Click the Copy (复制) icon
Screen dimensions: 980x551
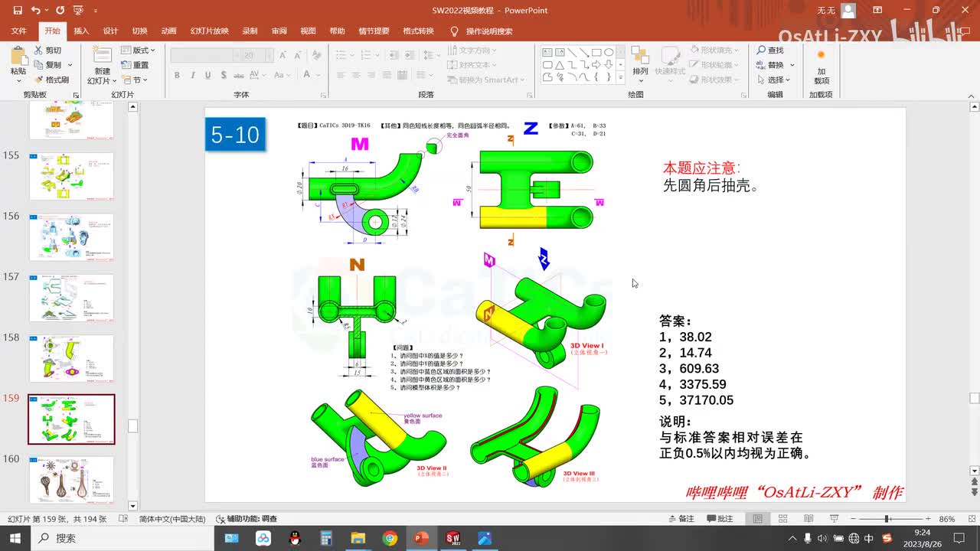pyautogui.click(x=38, y=65)
